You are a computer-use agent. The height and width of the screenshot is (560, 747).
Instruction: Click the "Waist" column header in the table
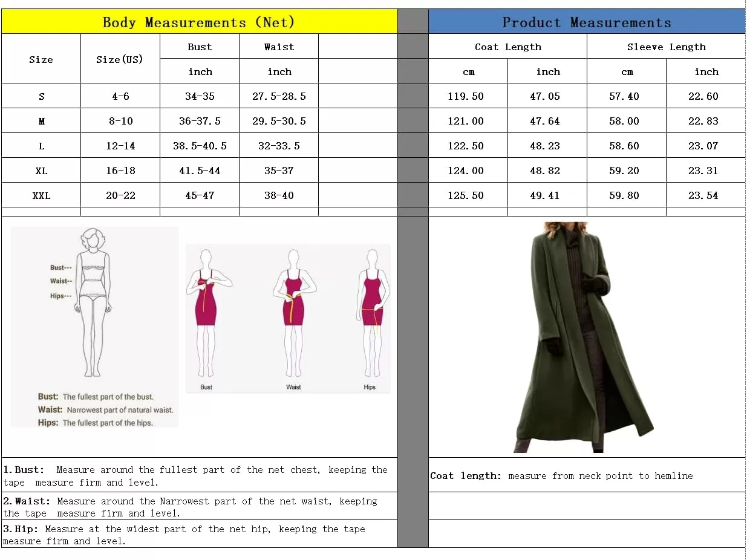(279, 47)
